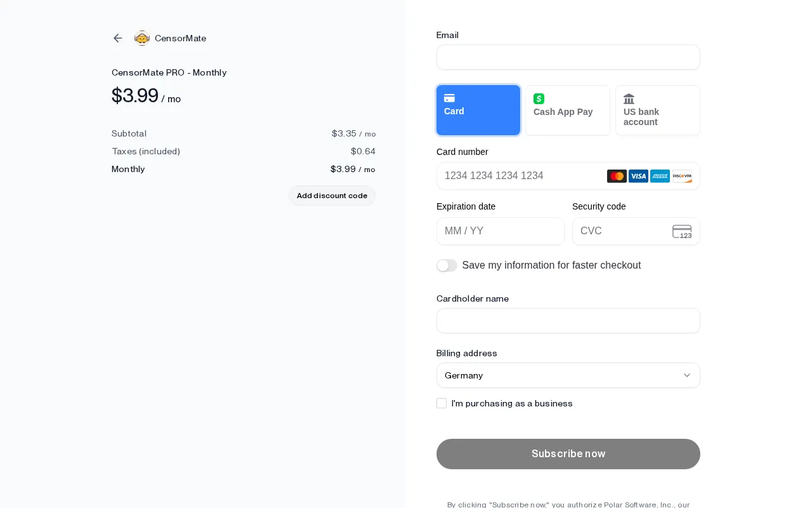Focus the MM / YY expiration field
812x508 pixels.
point(501,231)
